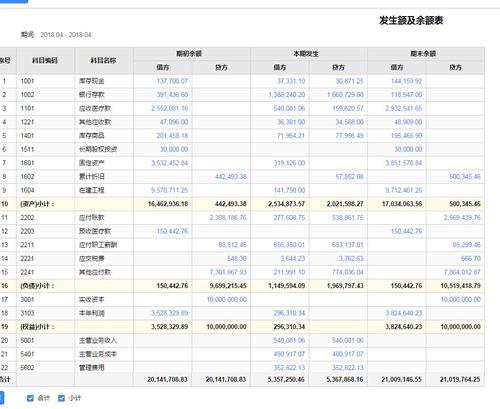Open the 2,569,439.76 closing balance link
This screenshot has width=500, height=409.
pyautogui.click(x=462, y=218)
